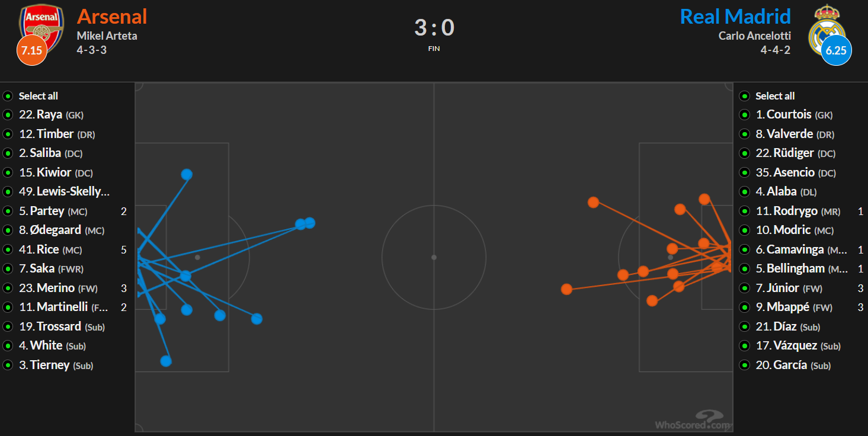
Task: Toggle the Real Madrid Select all radio button
Action: [x=745, y=96]
